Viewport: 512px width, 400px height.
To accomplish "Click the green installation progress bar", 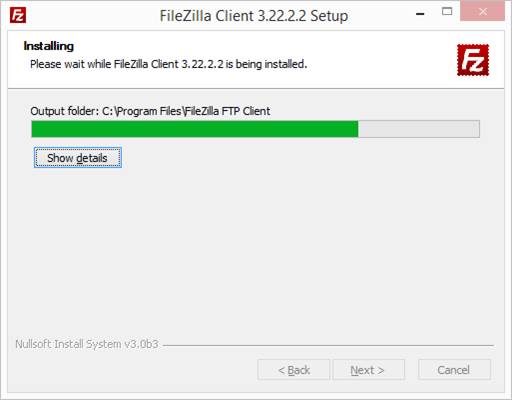I will (x=195, y=129).
